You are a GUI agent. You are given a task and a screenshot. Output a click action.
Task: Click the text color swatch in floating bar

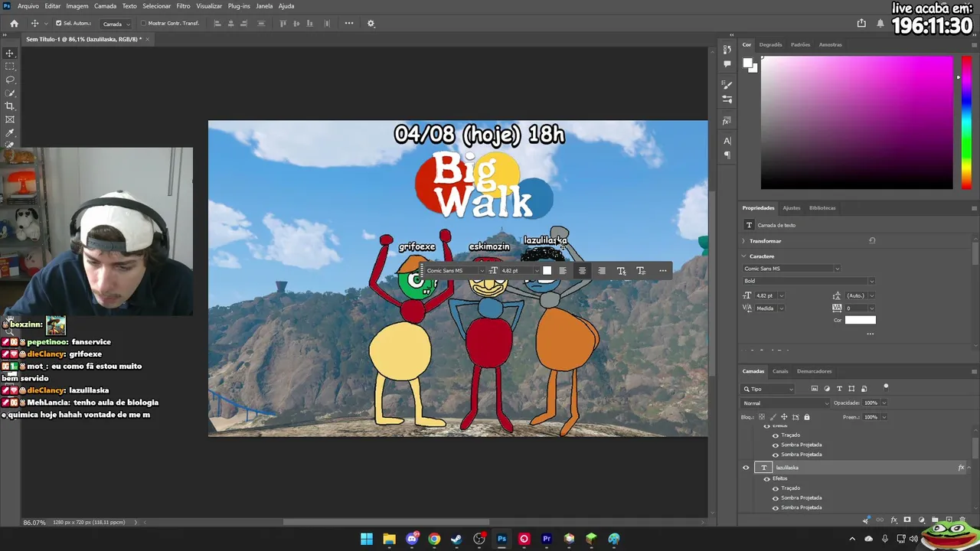(547, 270)
